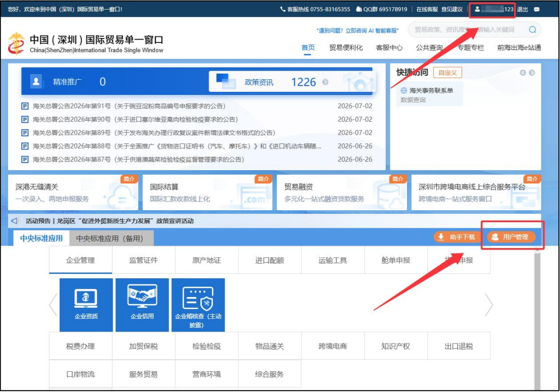
Task: Click the 政策资讯 screens icon
Action: coord(226,81)
